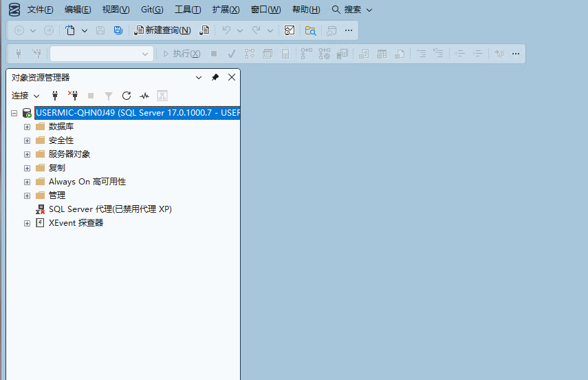Click the 搜索 search box
This screenshot has width=588, height=380.
(x=351, y=10)
